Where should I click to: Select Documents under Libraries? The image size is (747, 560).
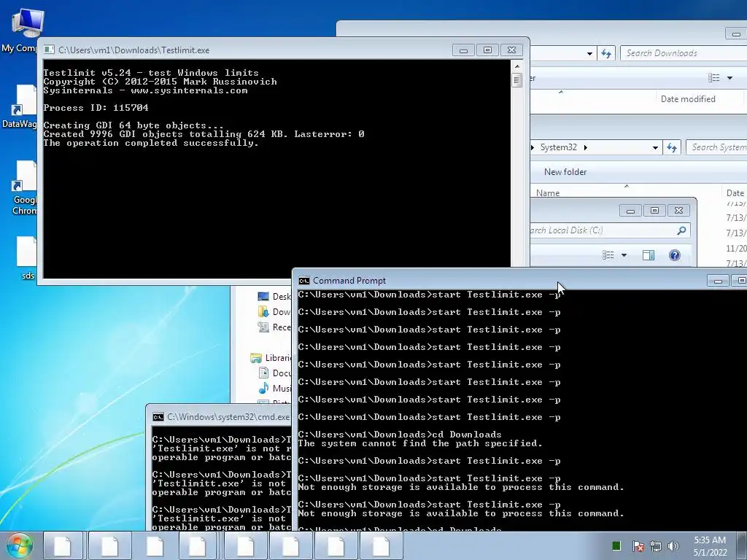pos(275,373)
